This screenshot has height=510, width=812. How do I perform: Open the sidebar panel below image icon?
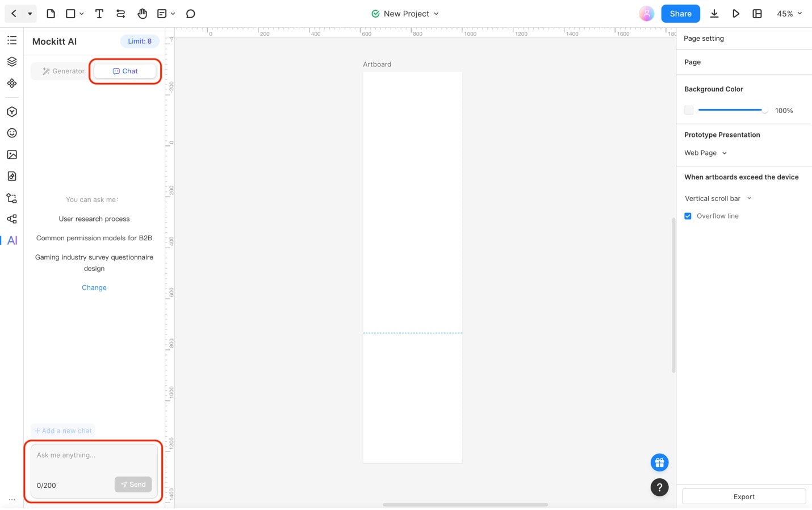12,176
